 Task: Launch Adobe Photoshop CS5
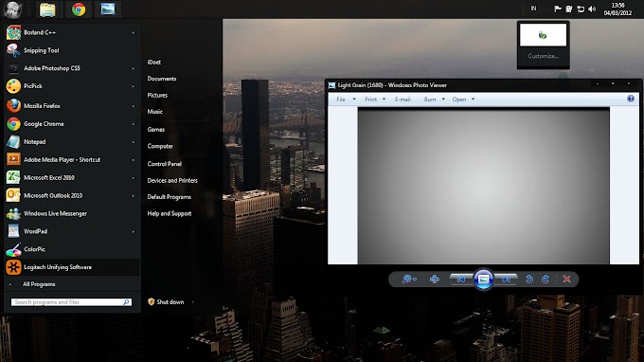[71, 68]
